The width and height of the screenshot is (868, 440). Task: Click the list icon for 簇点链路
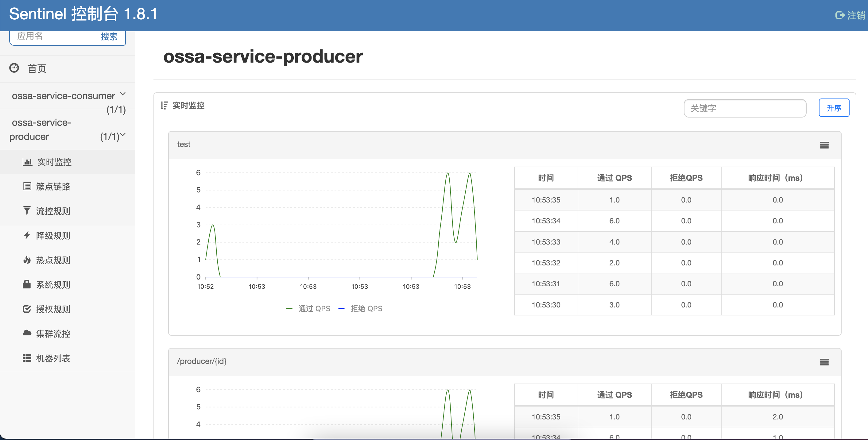[27, 186]
